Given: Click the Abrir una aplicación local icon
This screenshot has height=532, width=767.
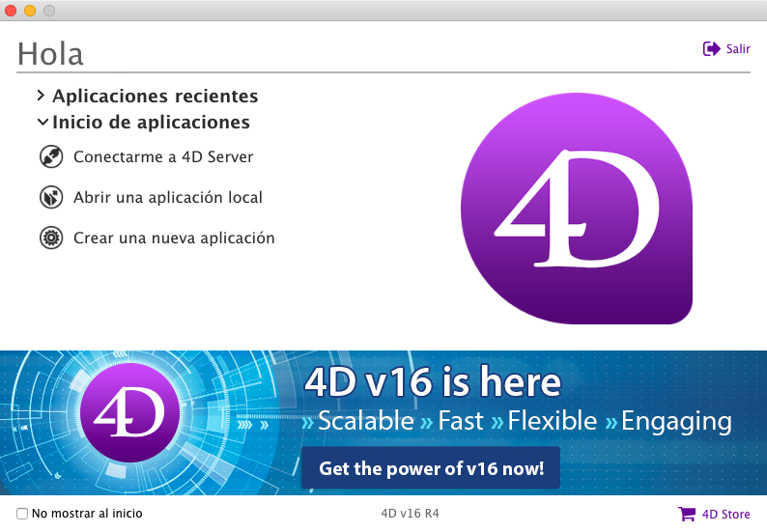Looking at the screenshot, I should [x=51, y=197].
